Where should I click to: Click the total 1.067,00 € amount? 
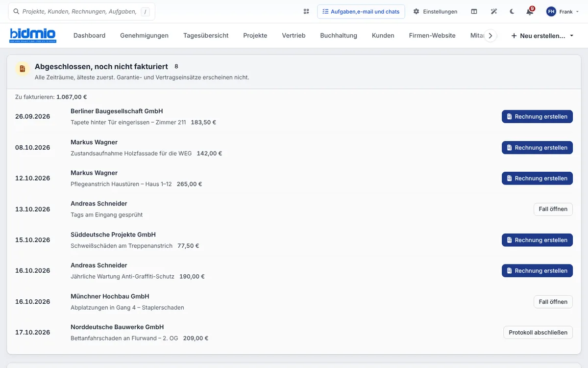tap(72, 97)
